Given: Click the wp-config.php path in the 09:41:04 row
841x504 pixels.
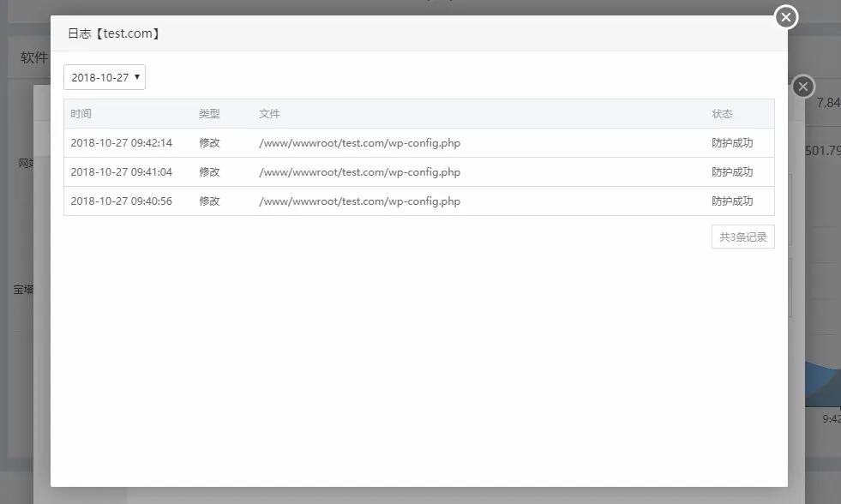Looking at the screenshot, I should point(359,172).
